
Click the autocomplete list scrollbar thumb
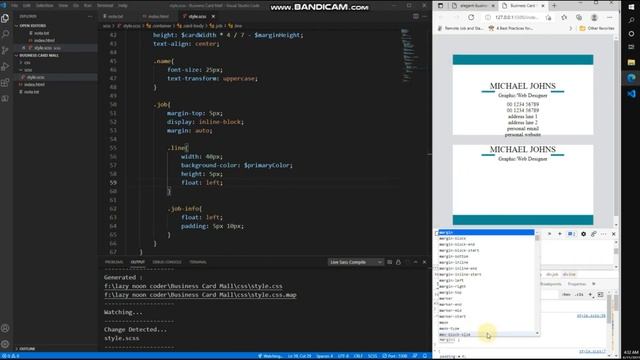click(x=537, y=238)
